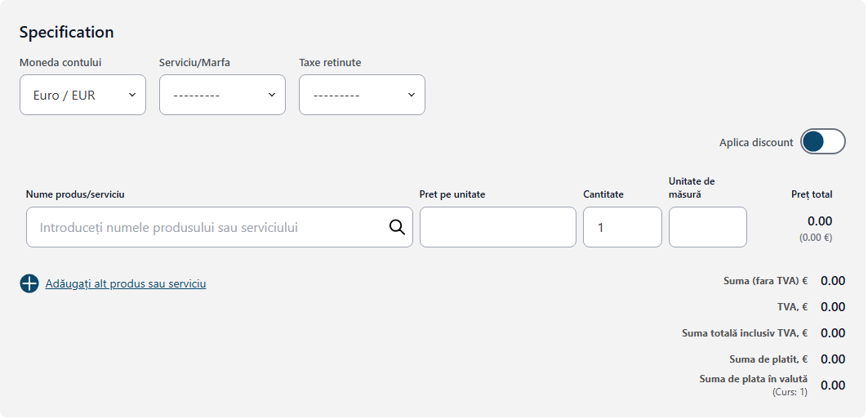The width and height of the screenshot is (868, 419).
Task: Click the Suma de platit, € label
Action: click(x=768, y=359)
